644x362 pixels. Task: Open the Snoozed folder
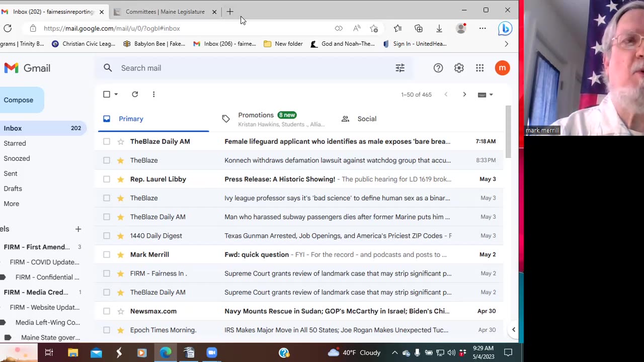tap(17, 158)
